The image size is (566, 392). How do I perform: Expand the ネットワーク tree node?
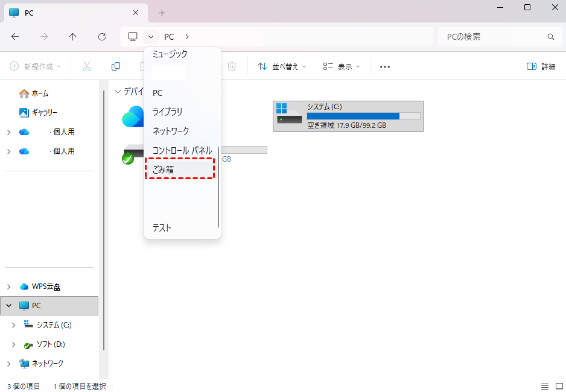pos(8,364)
